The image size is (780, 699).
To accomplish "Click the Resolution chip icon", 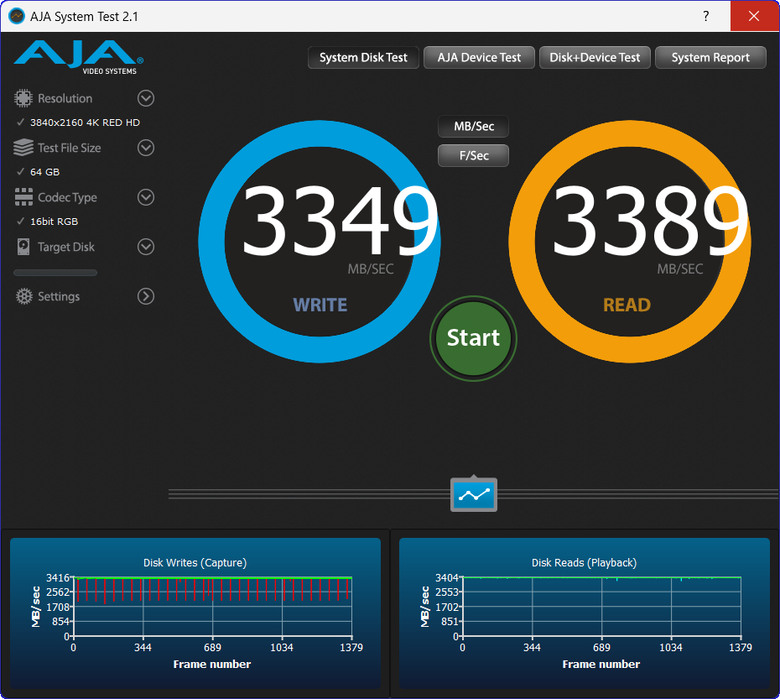I will coord(23,98).
